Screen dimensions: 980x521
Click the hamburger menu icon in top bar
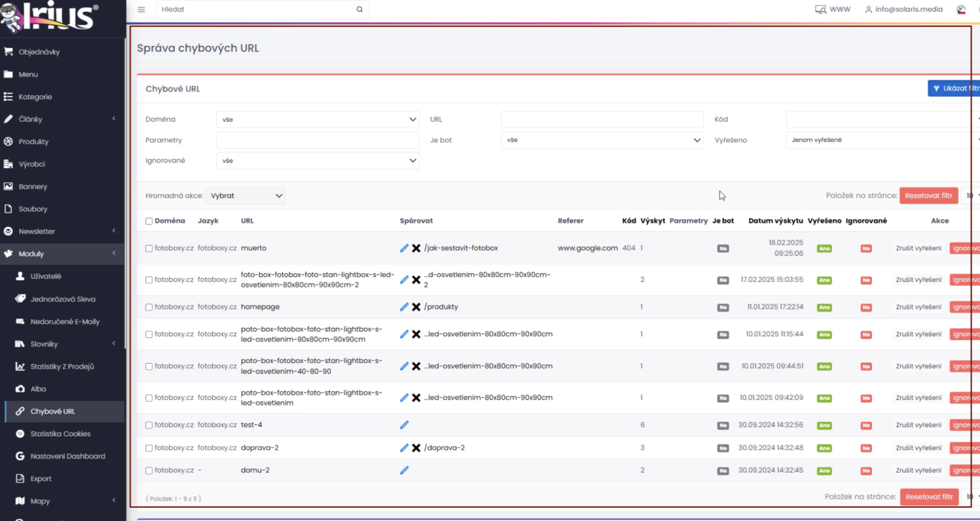(141, 9)
